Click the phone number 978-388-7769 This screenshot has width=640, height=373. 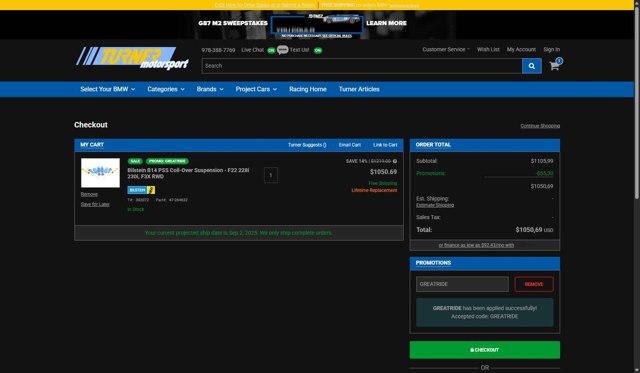tap(218, 50)
